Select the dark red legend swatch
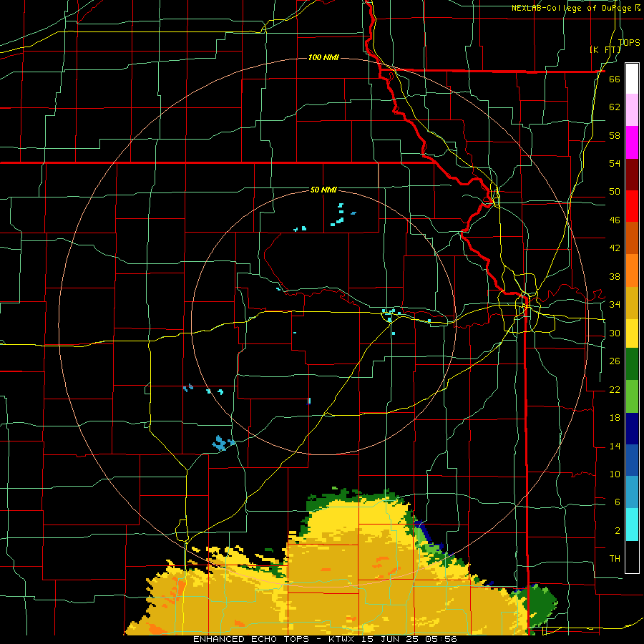 coord(632,174)
